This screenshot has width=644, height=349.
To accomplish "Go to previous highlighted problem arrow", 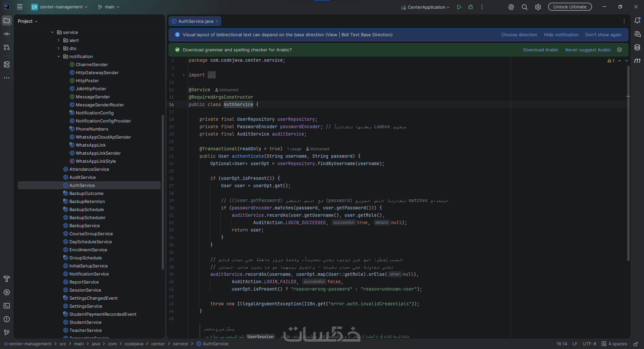I will [x=620, y=61].
